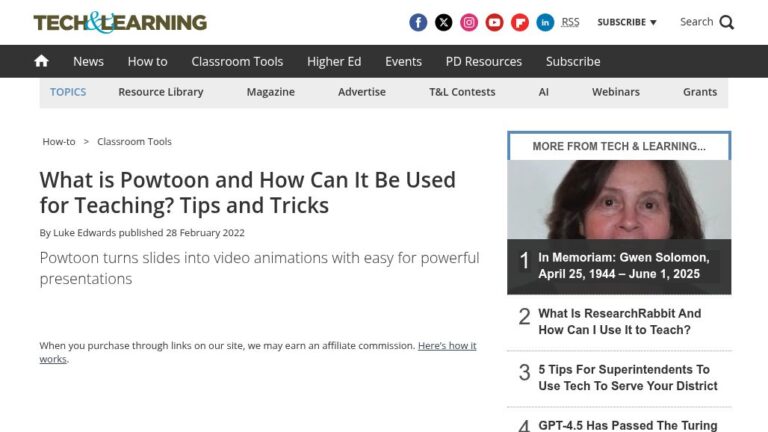Open In Memoriam: Gwen Solomon article
Screen dimensions: 768x432
coord(624,265)
